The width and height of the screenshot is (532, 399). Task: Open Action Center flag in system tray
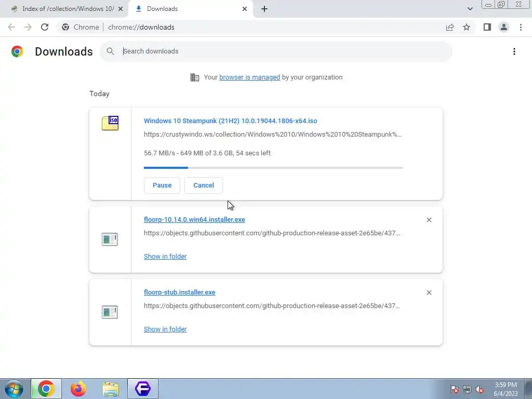455,389
